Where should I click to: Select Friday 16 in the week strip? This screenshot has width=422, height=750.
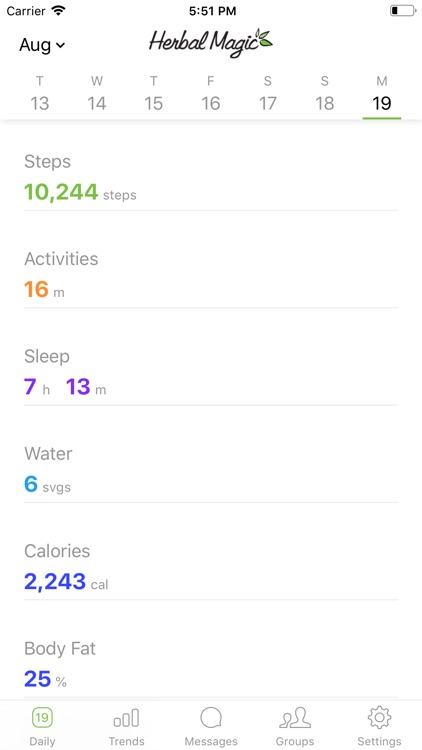pyautogui.click(x=211, y=95)
